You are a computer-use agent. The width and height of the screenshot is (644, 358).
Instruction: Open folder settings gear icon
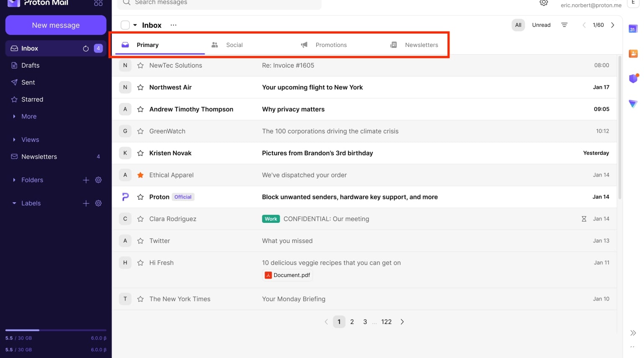99,180
